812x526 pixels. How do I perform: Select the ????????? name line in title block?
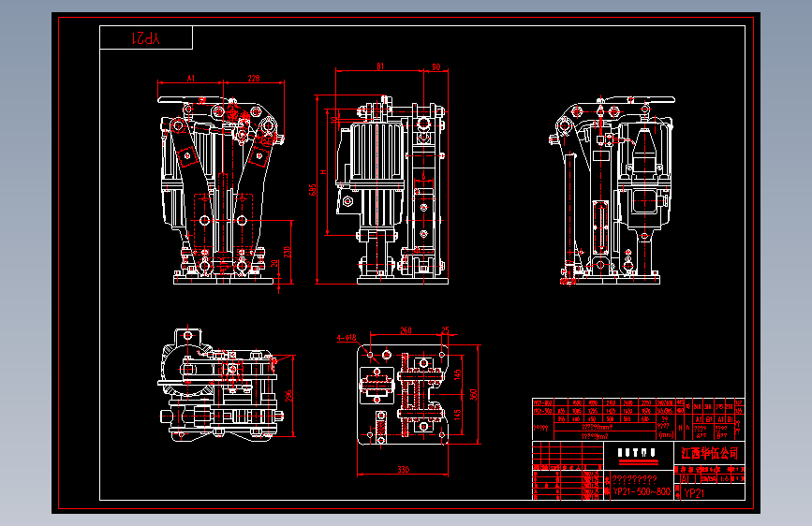point(634,479)
